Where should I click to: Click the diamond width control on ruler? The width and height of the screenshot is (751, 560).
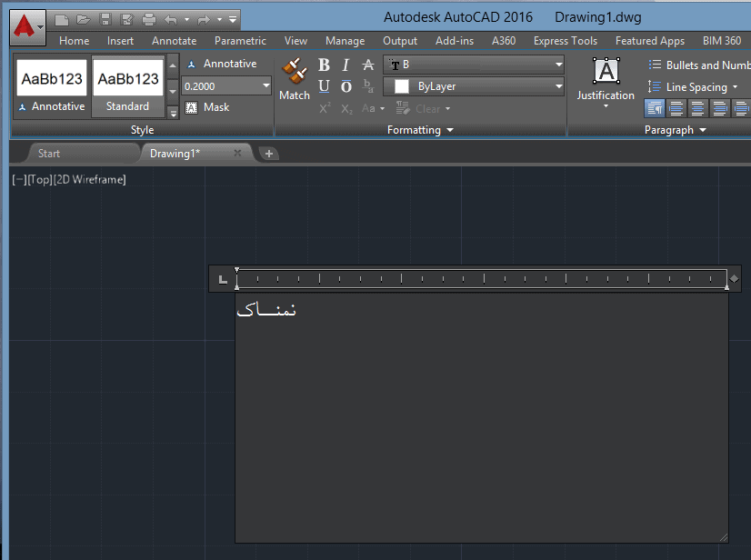click(x=735, y=279)
